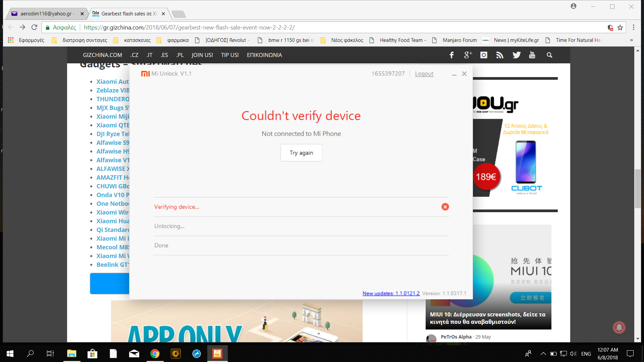
Task: Click the Facebook icon in site header
Action: 451,55
